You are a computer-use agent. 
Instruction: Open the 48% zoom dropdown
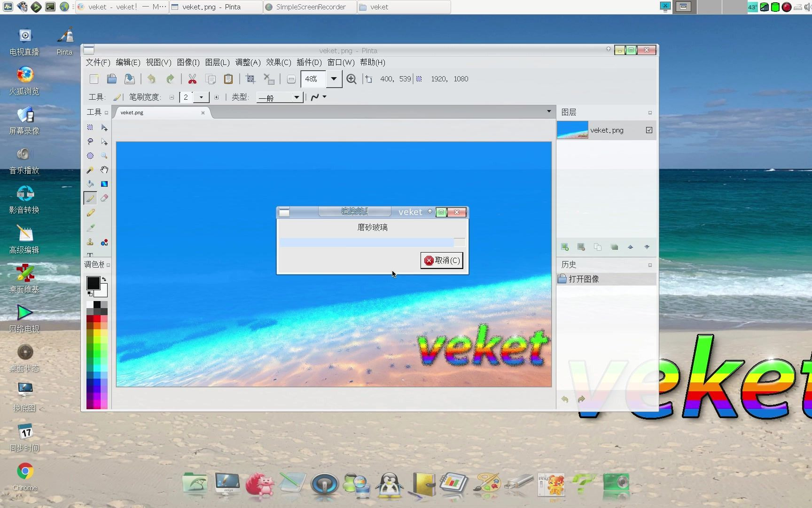click(334, 79)
